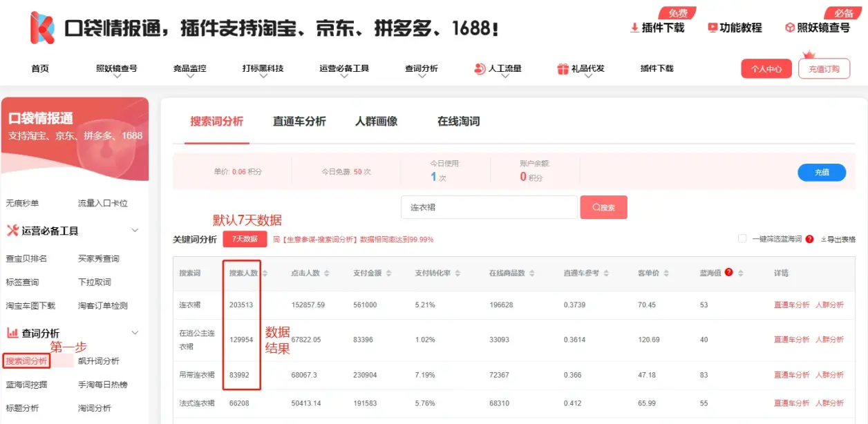Expand 运营必备工具 top navigation dropdown
Viewport: 868px width, 424px height.
click(343, 77)
